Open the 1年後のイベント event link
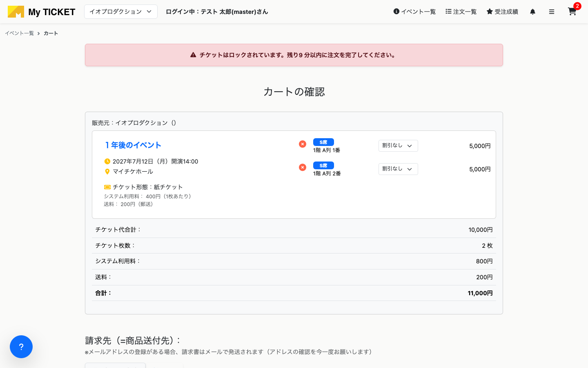The height and width of the screenshot is (368, 588). point(133,145)
